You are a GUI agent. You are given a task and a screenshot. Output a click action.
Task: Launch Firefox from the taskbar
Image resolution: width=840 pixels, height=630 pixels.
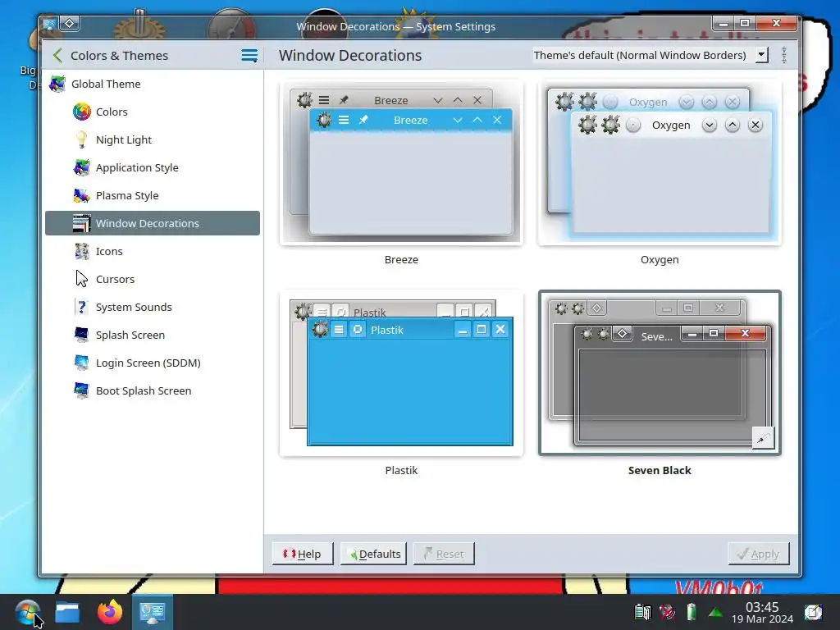click(x=110, y=612)
